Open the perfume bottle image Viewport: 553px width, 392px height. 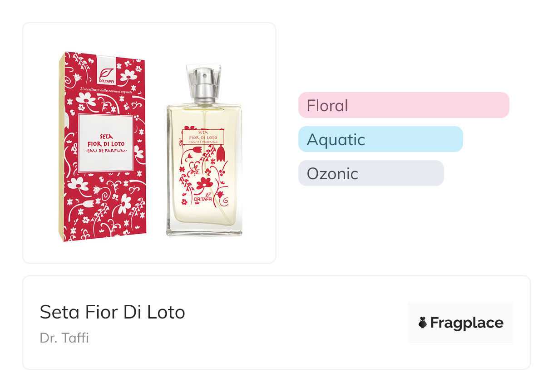(204, 150)
